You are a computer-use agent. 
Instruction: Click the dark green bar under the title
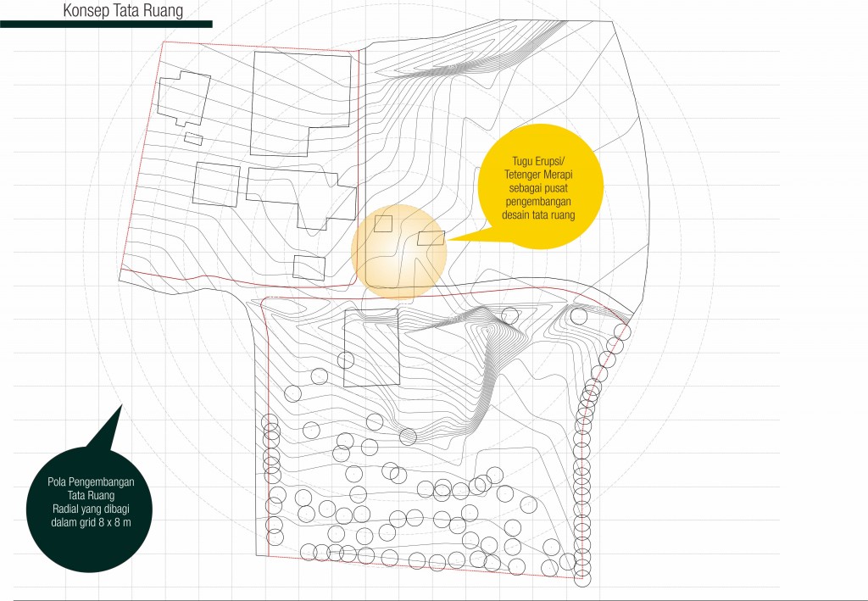pos(106,25)
